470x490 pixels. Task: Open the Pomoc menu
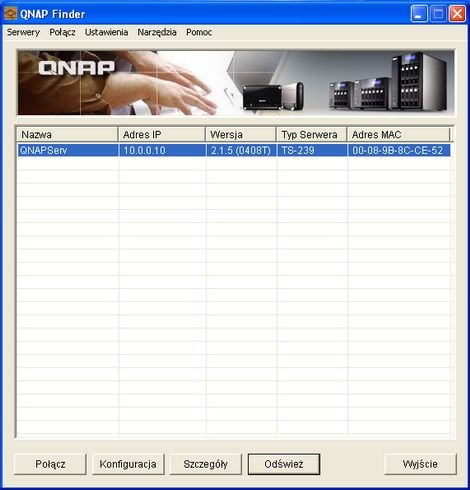[199, 32]
